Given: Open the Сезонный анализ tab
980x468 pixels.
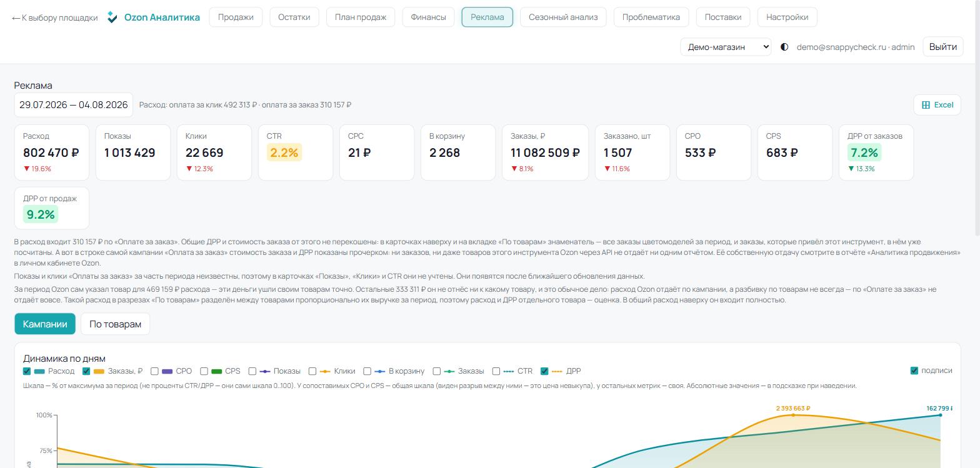Looking at the screenshot, I should coord(563,17).
